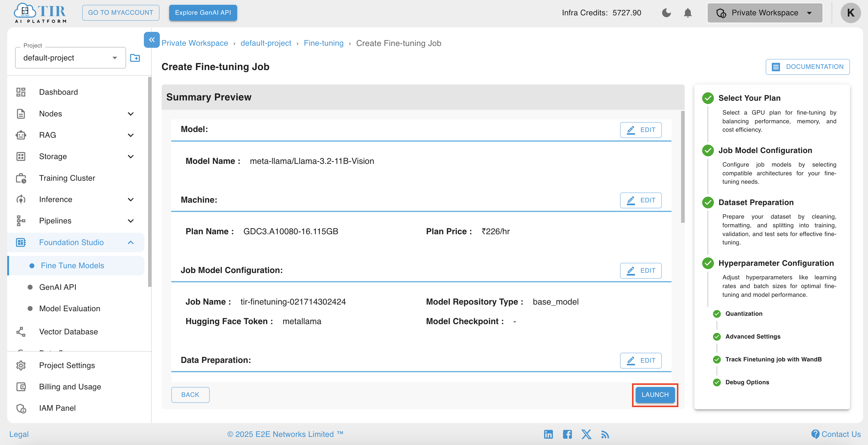This screenshot has width=868, height=445.
Task: Click the Quantization step
Action: pyautogui.click(x=744, y=314)
